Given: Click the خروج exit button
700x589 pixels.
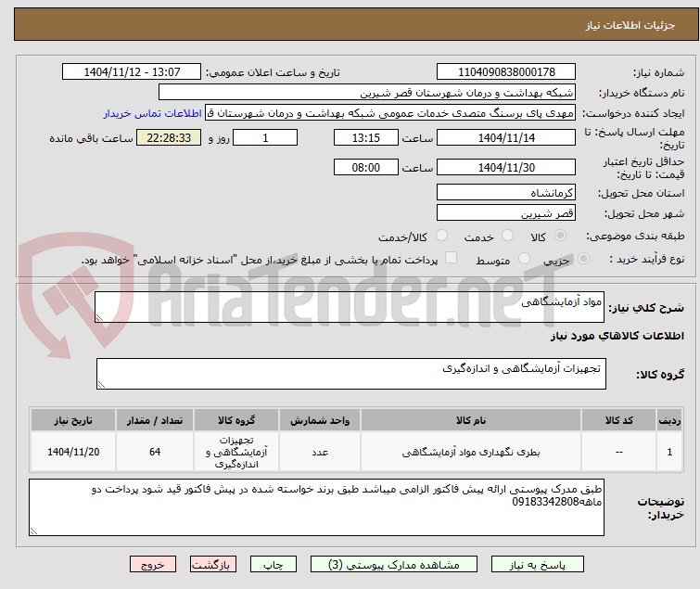Looking at the screenshot, I should point(153,565).
